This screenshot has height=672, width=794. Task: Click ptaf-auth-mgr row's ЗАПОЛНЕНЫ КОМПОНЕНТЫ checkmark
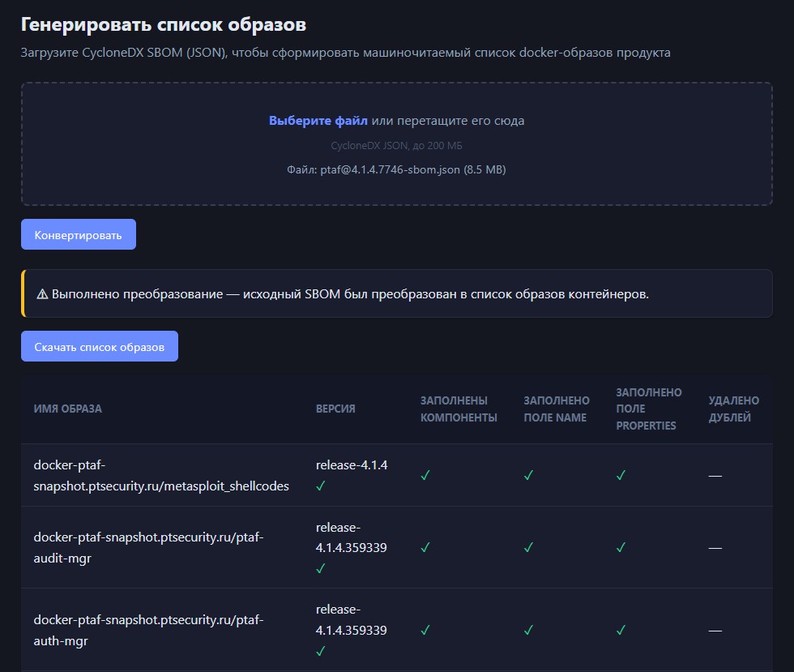(425, 630)
